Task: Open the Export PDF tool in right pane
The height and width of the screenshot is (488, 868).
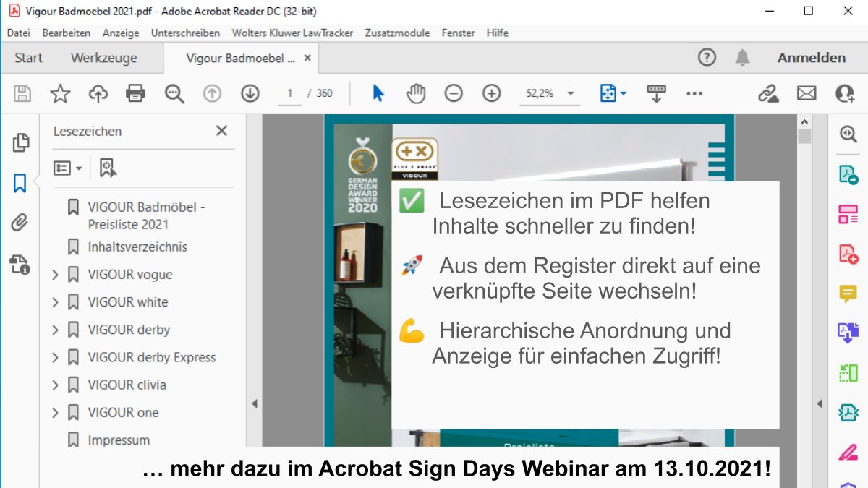Action: [x=848, y=174]
